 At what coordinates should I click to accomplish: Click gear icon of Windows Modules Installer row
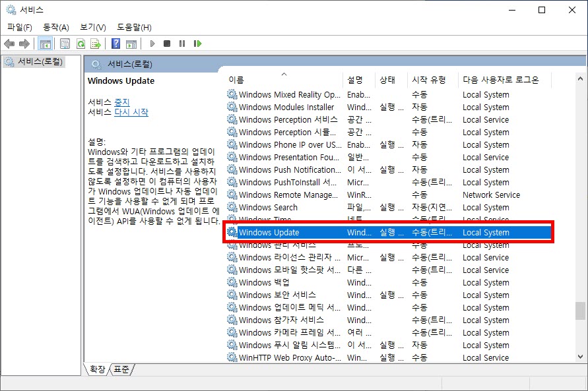tap(232, 107)
